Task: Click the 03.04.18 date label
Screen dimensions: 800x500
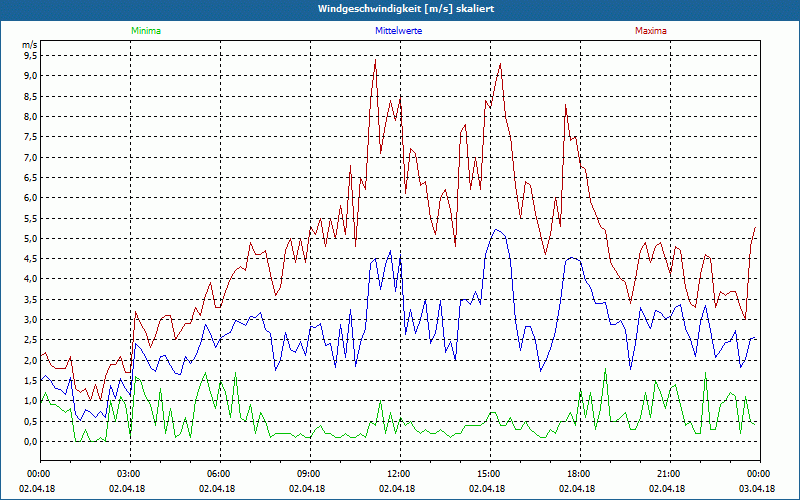Action: tap(757, 489)
